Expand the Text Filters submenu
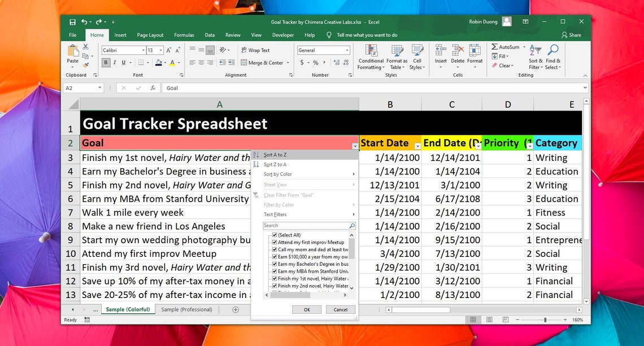Screen dimensions: 644x346 click(x=275, y=214)
